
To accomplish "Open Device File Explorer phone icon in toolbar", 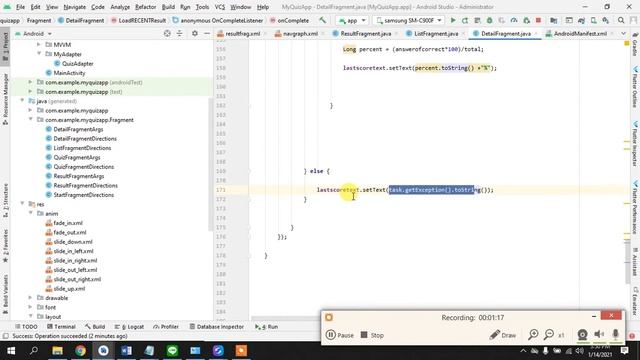I will (x=593, y=20).
